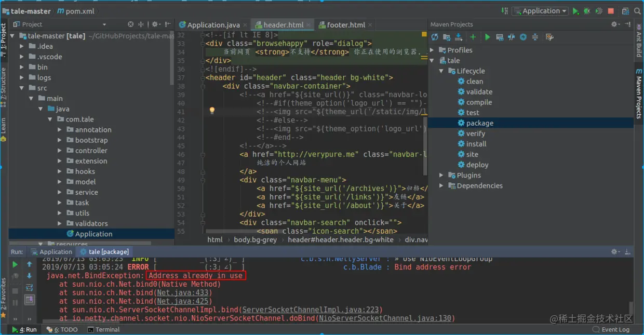Collapse all nodes in Maven Projects
644x335 pixels.
pyautogui.click(x=535, y=37)
